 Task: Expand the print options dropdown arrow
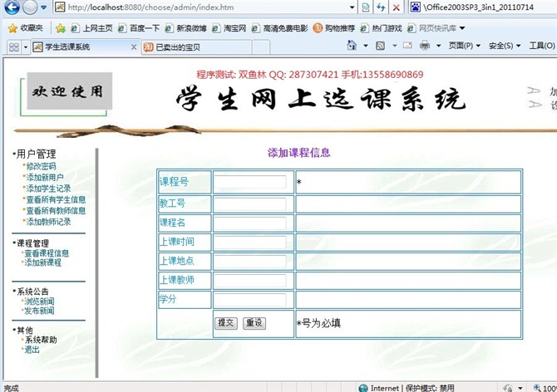point(438,46)
